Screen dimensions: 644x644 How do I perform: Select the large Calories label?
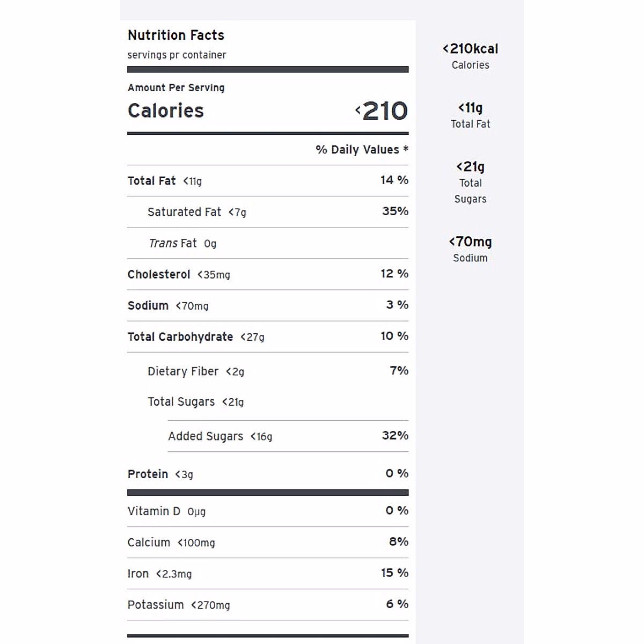click(166, 111)
